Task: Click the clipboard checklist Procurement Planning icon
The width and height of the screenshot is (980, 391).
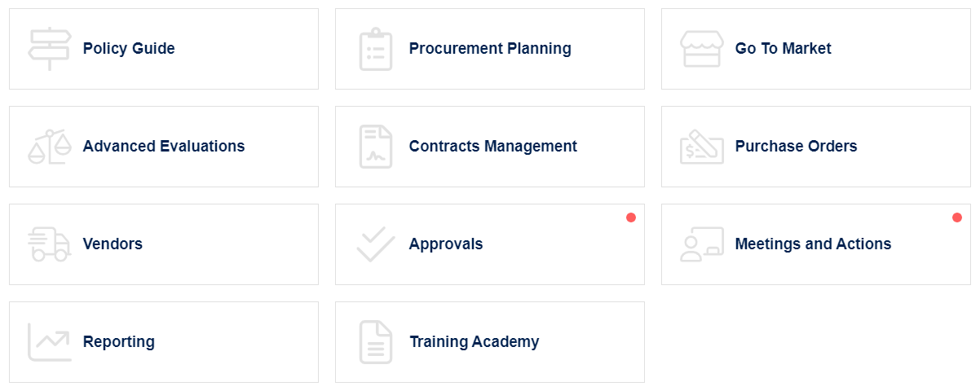Action: pos(376,49)
